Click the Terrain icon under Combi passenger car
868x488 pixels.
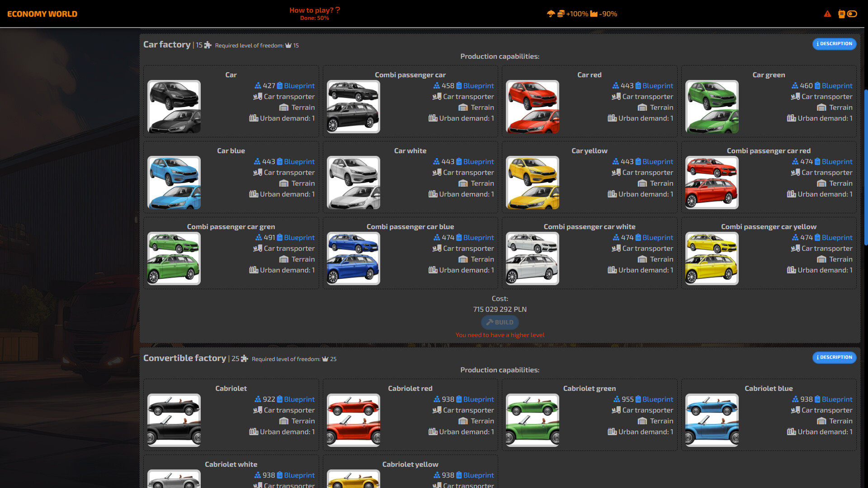(463, 107)
